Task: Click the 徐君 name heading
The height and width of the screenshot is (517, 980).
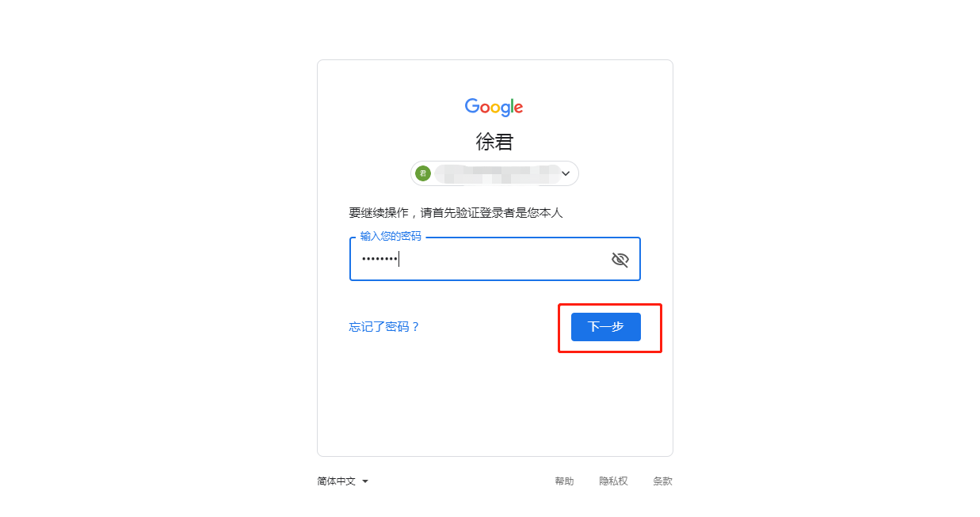Action: 494,142
